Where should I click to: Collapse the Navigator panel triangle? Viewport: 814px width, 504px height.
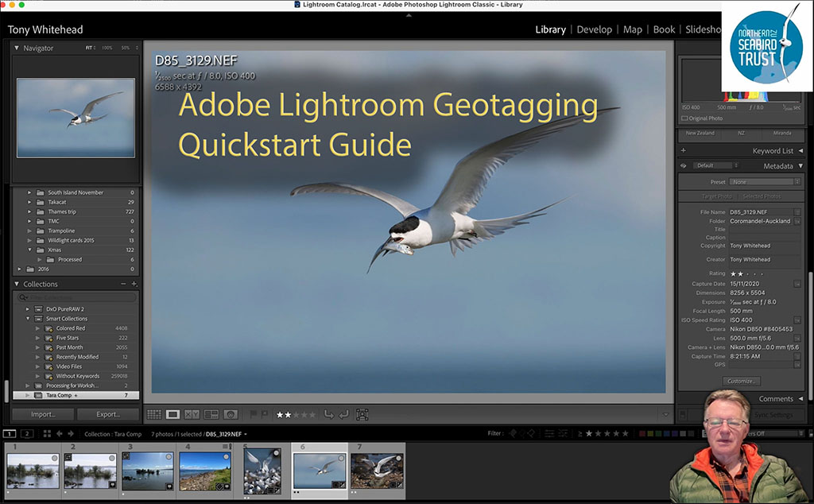(x=17, y=48)
